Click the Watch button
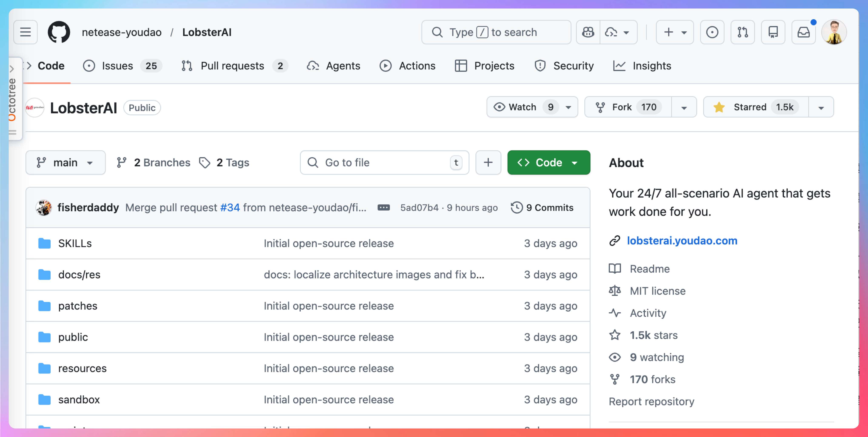This screenshot has height=437, width=868. [522, 107]
